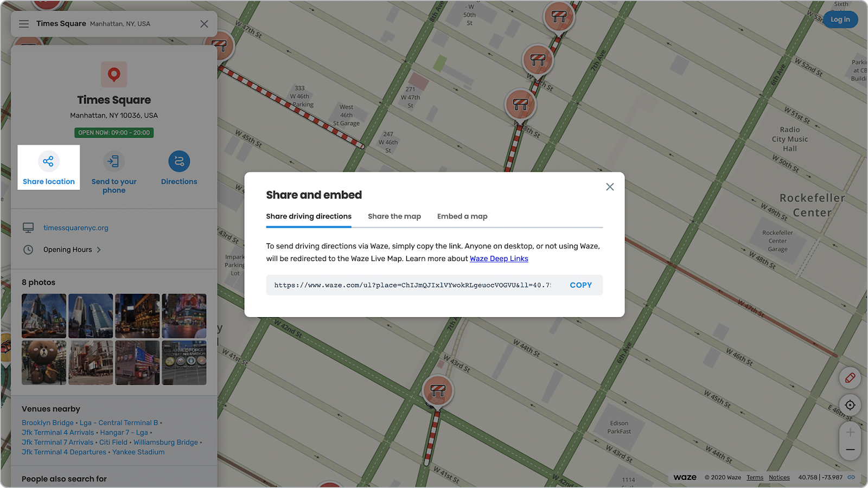The width and height of the screenshot is (868, 488).
Task: Click the map edit pencil icon
Action: click(x=850, y=378)
